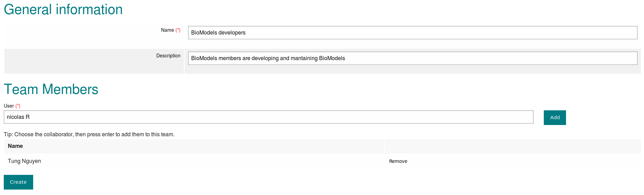
Task: Click the red required asterisk beside User
Action: [18, 106]
